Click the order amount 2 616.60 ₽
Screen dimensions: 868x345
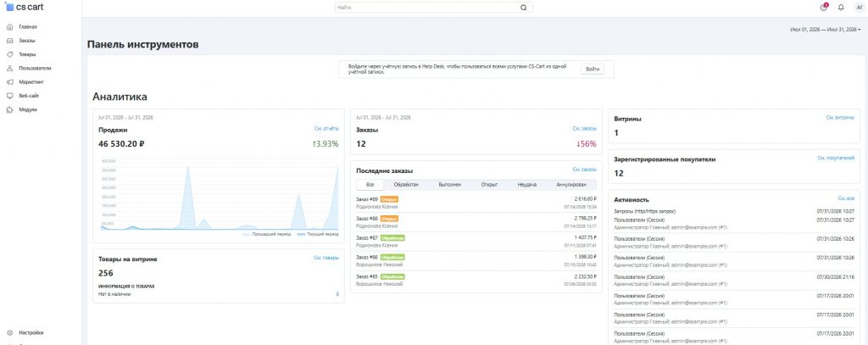583,199
